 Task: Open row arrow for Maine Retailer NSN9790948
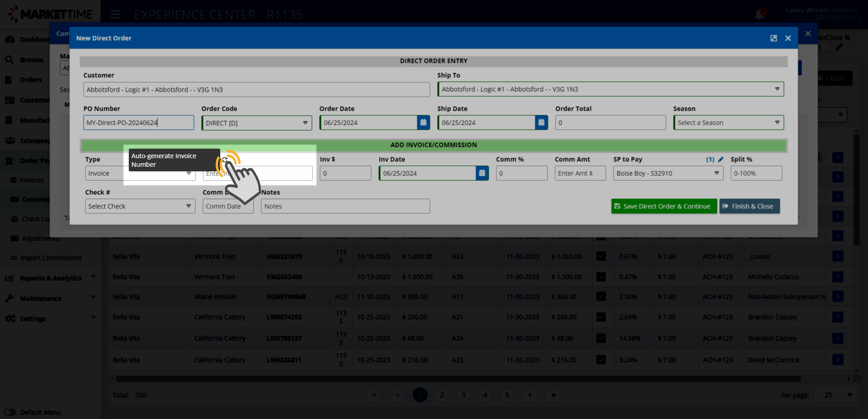(838, 297)
